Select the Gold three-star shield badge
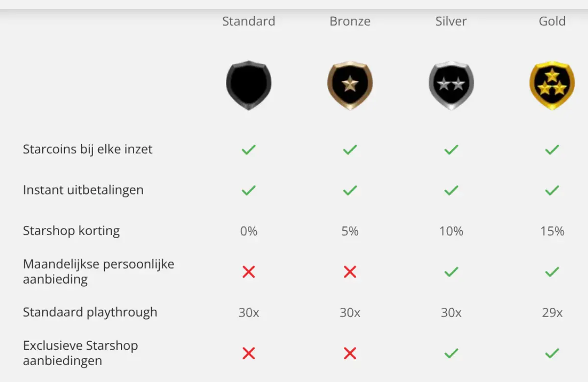The width and height of the screenshot is (588, 392). click(552, 85)
